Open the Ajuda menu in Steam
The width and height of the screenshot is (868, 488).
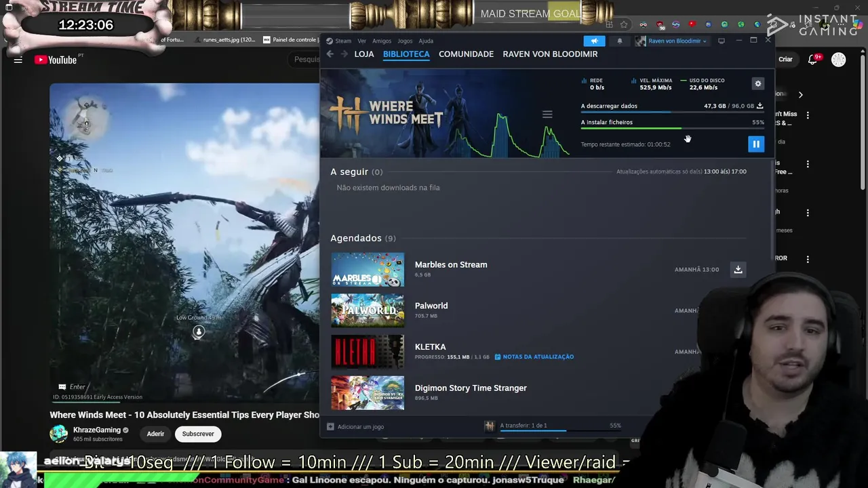426,41
